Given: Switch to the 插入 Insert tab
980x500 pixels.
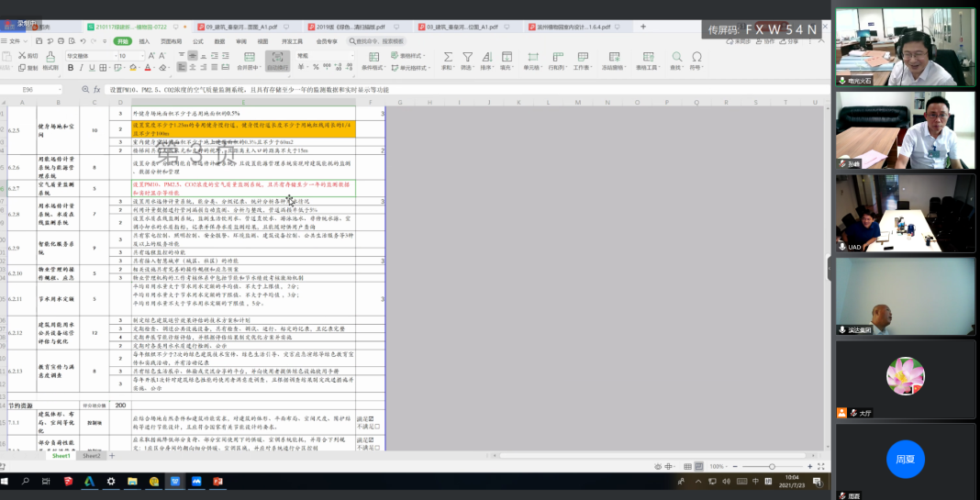Looking at the screenshot, I should click(144, 41).
